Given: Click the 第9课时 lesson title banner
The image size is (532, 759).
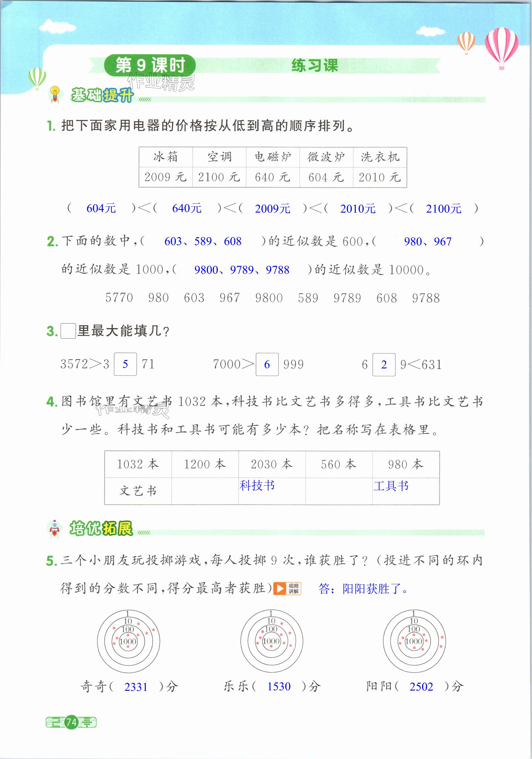Looking at the screenshot, I should point(150,65).
